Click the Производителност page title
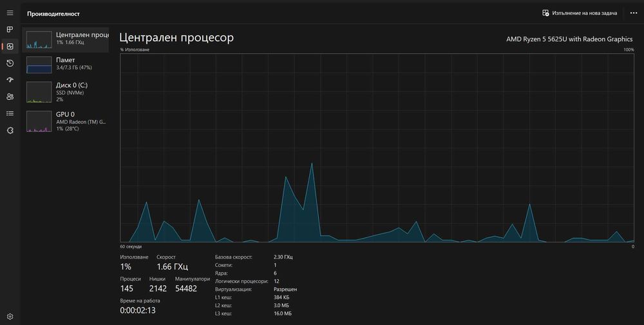Viewport: 644px width, 325px height. [53, 14]
